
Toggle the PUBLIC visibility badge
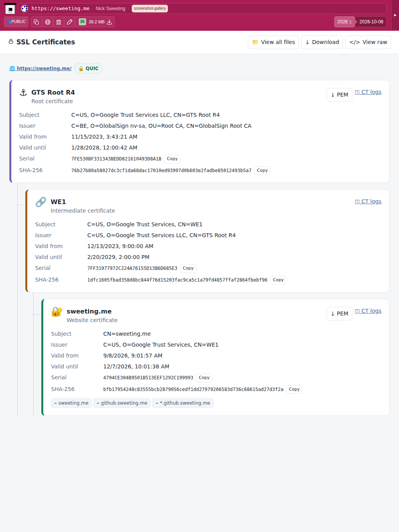(x=16, y=22)
